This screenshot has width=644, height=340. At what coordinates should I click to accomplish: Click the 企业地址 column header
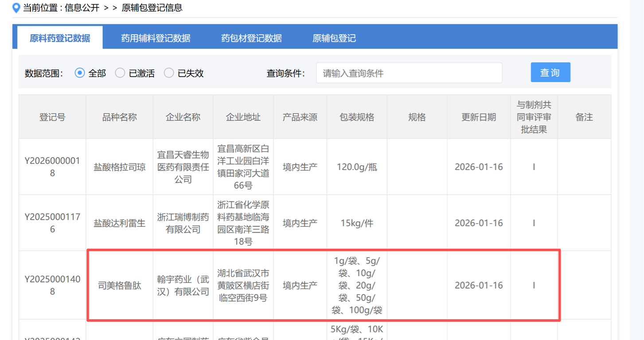(243, 117)
